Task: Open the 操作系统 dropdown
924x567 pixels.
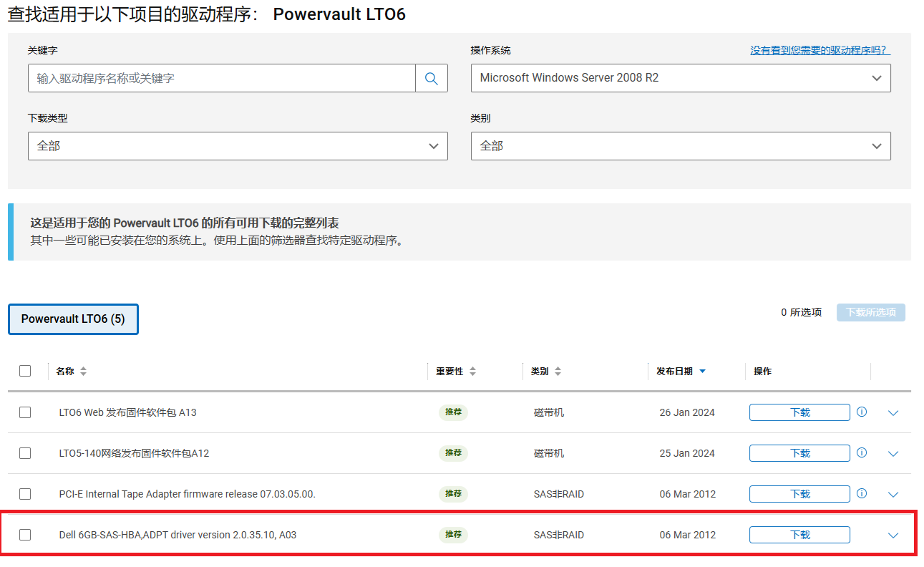Action: click(x=680, y=78)
